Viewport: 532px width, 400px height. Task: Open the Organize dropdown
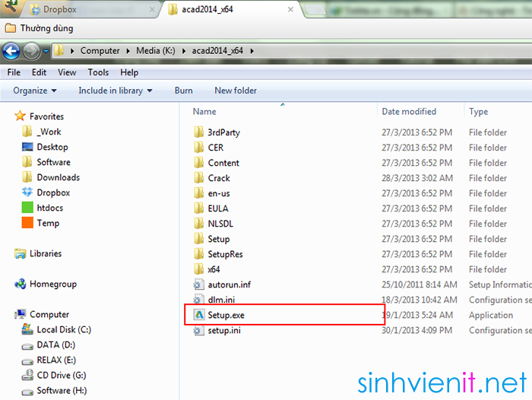pos(35,90)
